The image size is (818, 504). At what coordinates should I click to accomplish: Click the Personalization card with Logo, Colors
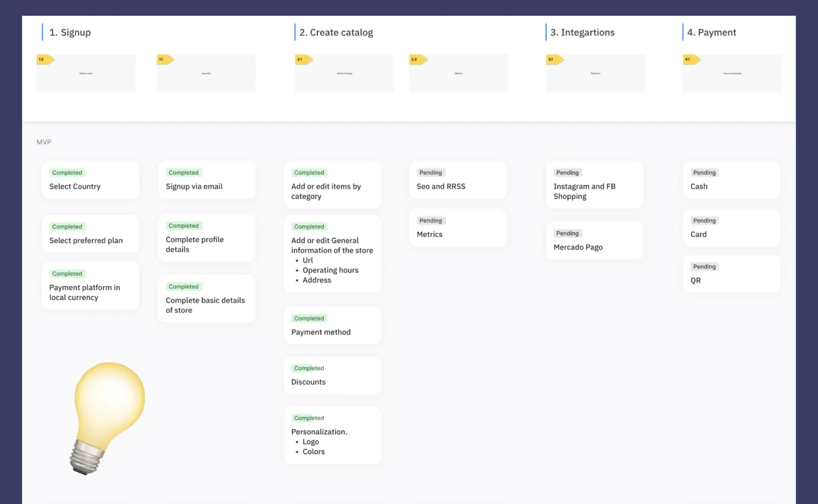pyautogui.click(x=332, y=435)
